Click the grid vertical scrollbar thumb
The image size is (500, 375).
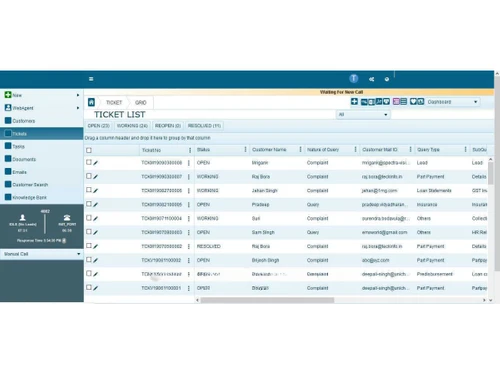point(490,173)
